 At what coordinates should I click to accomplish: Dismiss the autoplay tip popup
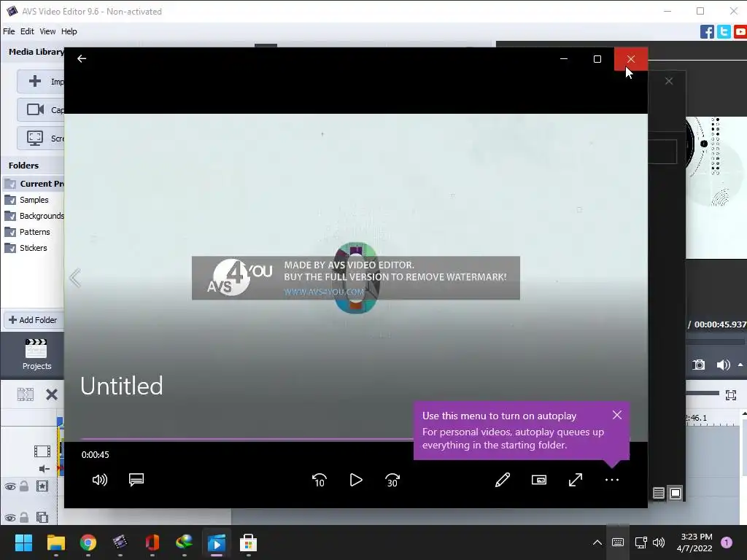(617, 415)
